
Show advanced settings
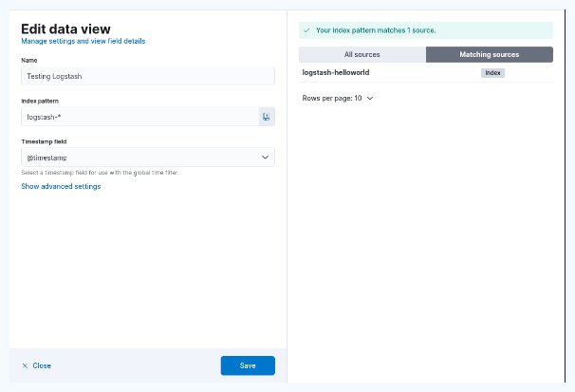tap(61, 186)
